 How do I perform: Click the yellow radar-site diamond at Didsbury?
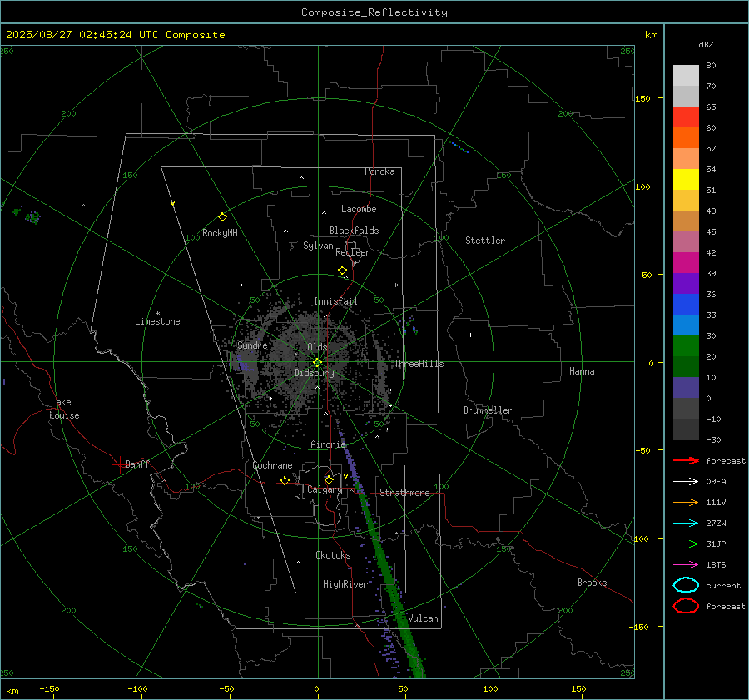[x=317, y=363]
